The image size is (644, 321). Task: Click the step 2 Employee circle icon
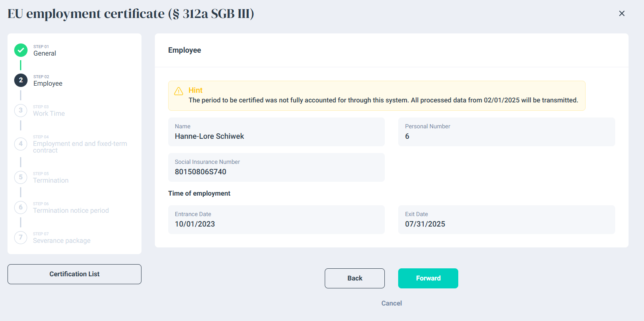click(x=21, y=80)
